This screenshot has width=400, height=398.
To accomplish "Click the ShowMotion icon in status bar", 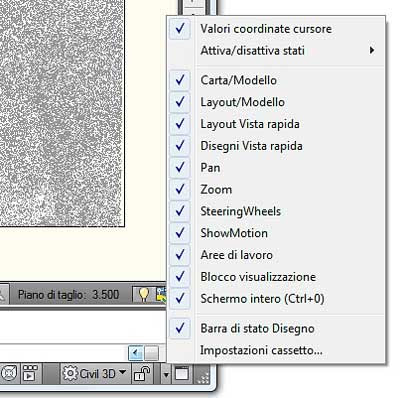I will click(30, 373).
